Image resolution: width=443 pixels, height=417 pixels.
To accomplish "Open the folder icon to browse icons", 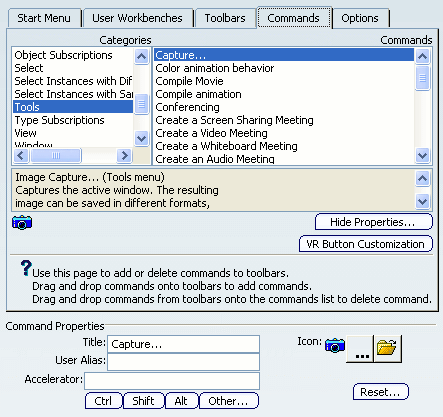I will point(387,348).
